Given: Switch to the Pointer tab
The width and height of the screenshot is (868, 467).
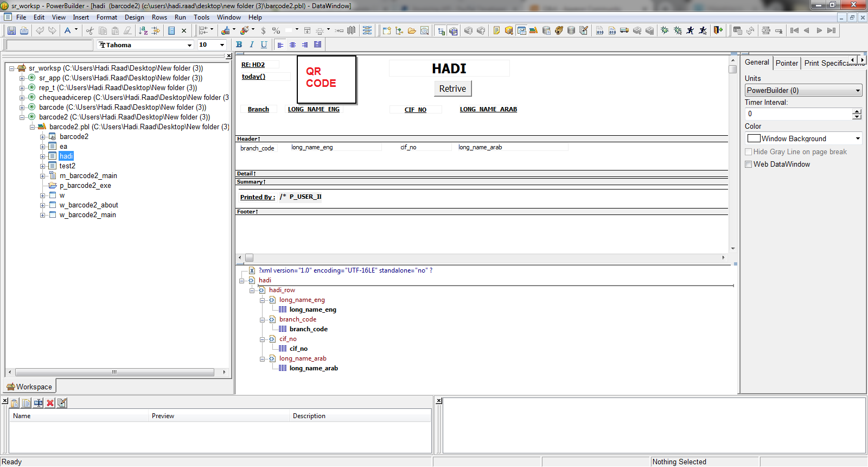Looking at the screenshot, I should tap(787, 63).
